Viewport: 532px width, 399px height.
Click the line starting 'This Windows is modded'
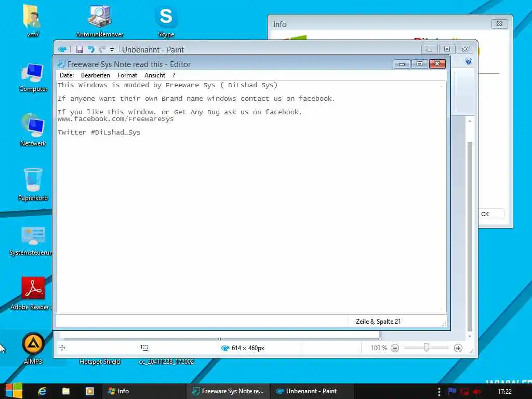pos(167,85)
